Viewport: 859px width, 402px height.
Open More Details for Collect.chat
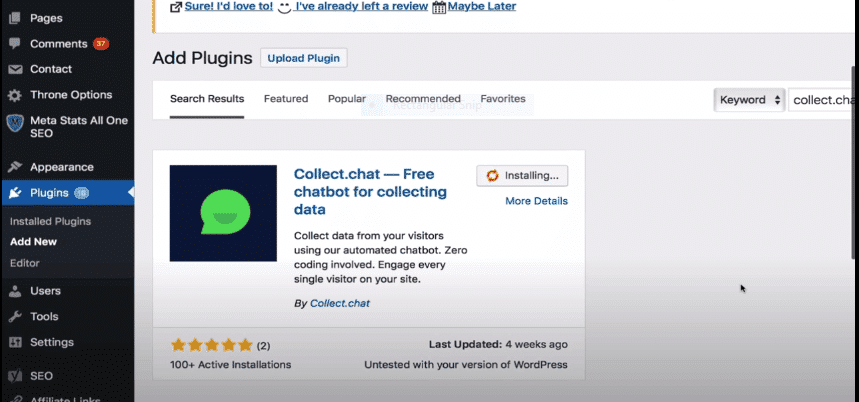[x=536, y=201]
